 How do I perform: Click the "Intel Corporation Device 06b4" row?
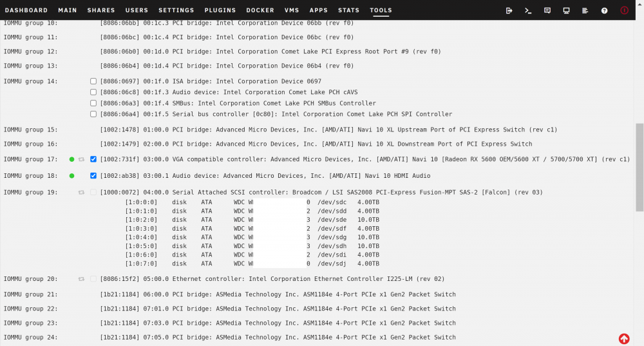tap(227, 66)
